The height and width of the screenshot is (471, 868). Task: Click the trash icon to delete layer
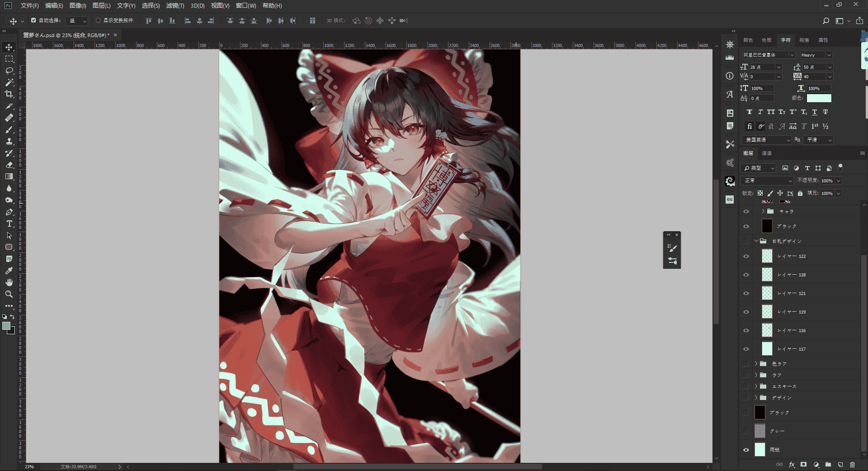[852, 464]
